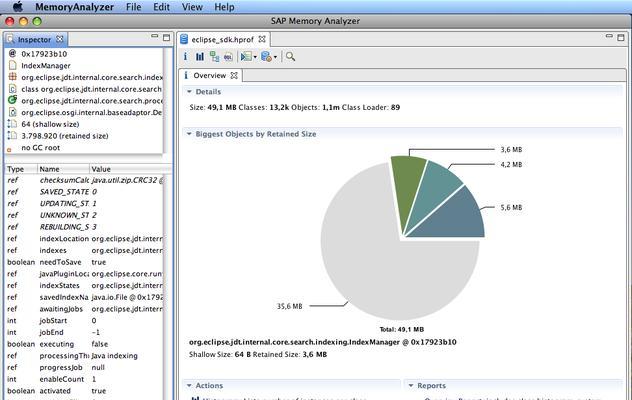Select the savedIndexNa java.io.File row
Viewport: 632px width, 400px height.
[84, 297]
